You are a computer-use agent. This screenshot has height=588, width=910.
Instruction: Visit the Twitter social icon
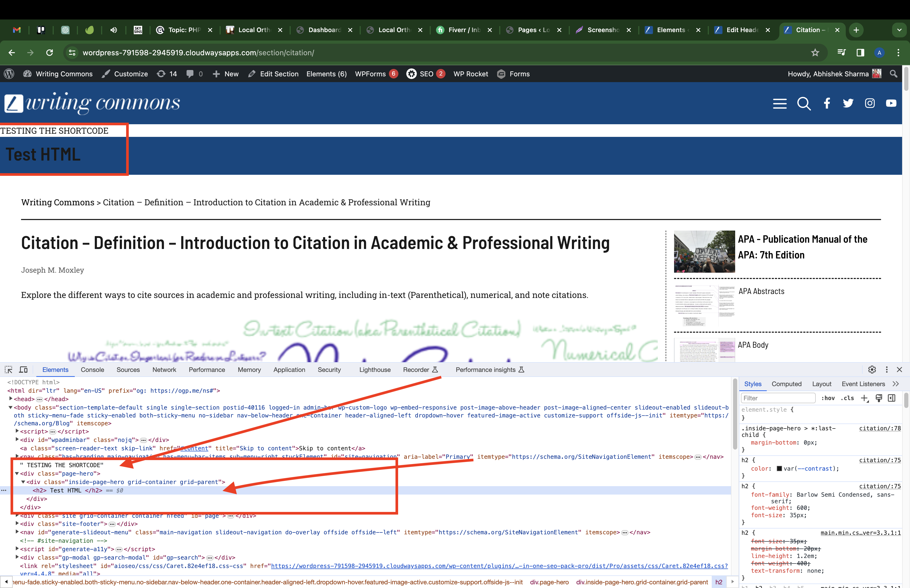(x=848, y=103)
